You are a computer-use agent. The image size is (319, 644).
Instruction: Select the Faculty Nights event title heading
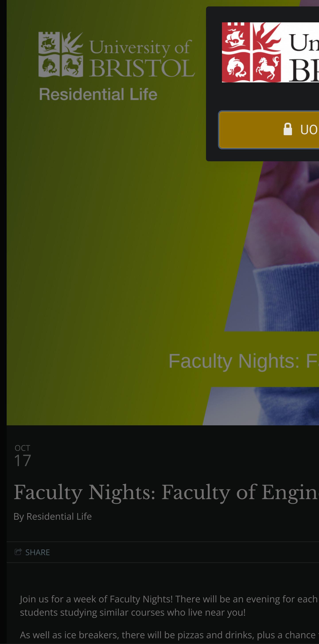click(166, 492)
